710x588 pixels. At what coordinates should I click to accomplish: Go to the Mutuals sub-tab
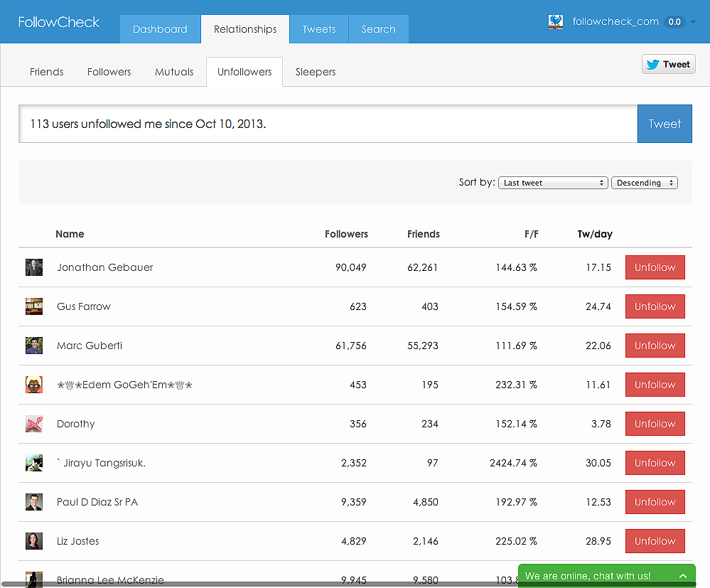pyautogui.click(x=174, y=72)
